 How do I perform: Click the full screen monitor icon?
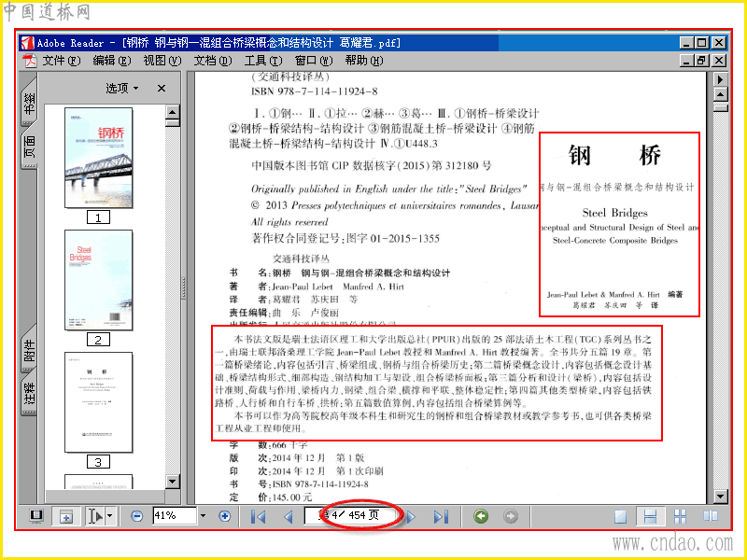pyautogui.click(x=36, y=516)
